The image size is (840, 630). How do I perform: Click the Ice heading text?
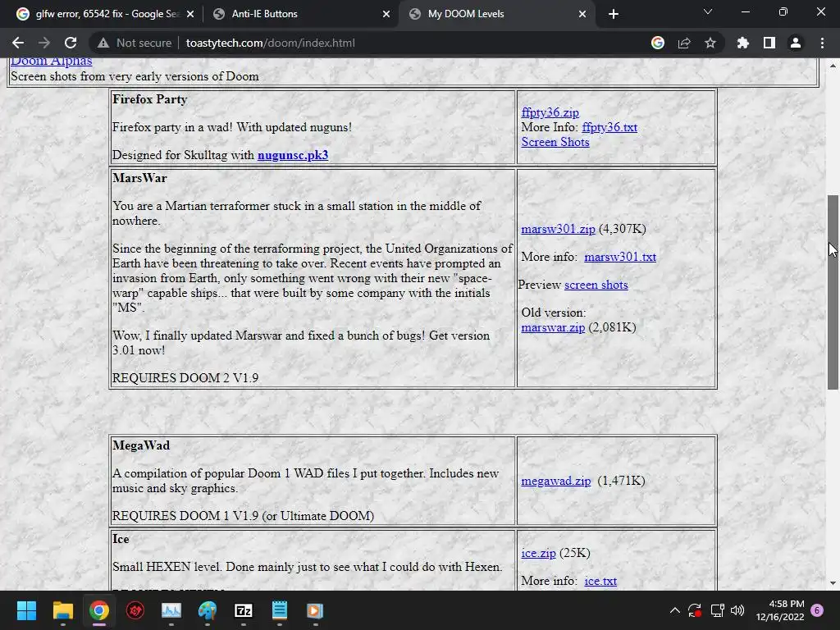click(x=121, y=539)
